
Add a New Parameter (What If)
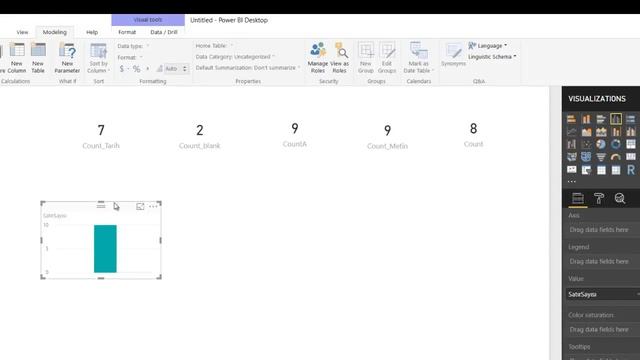(67, 58)
